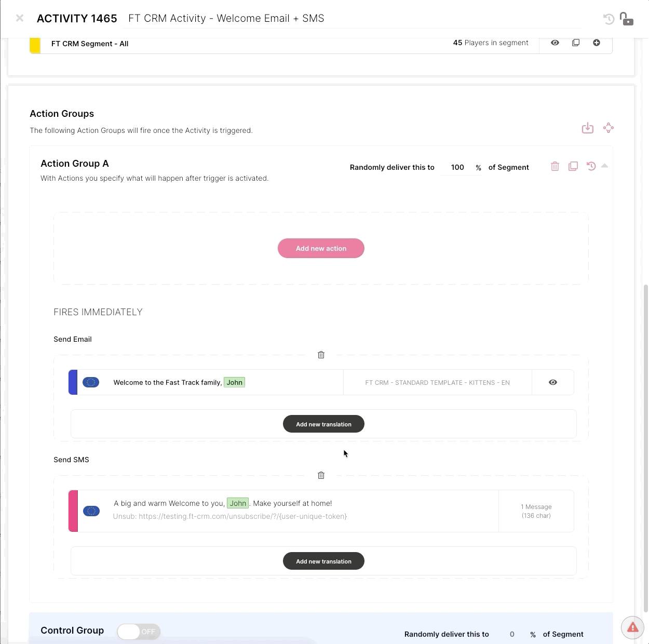Click 1 Message (136 char) counter

(x=536, y=511)
